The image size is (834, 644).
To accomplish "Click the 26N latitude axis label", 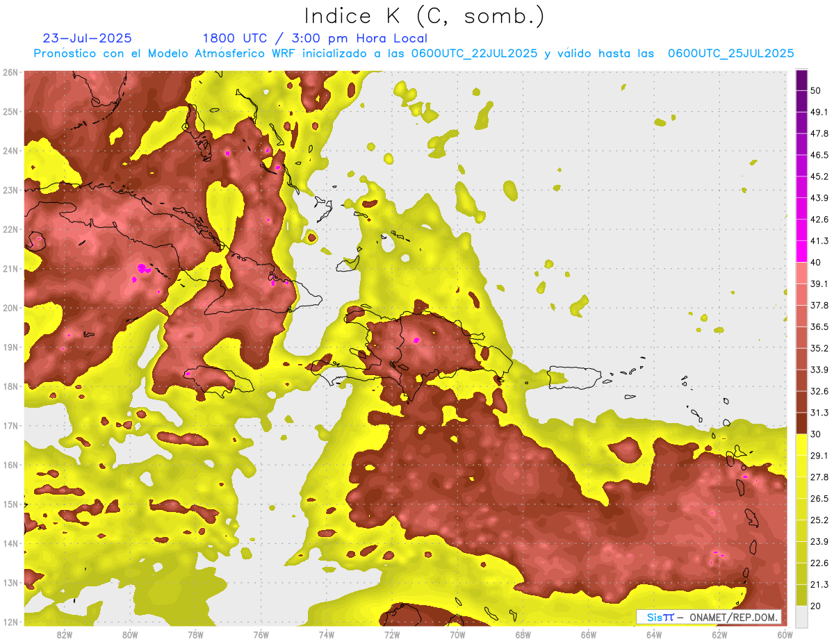I will [x=10, y=72].
